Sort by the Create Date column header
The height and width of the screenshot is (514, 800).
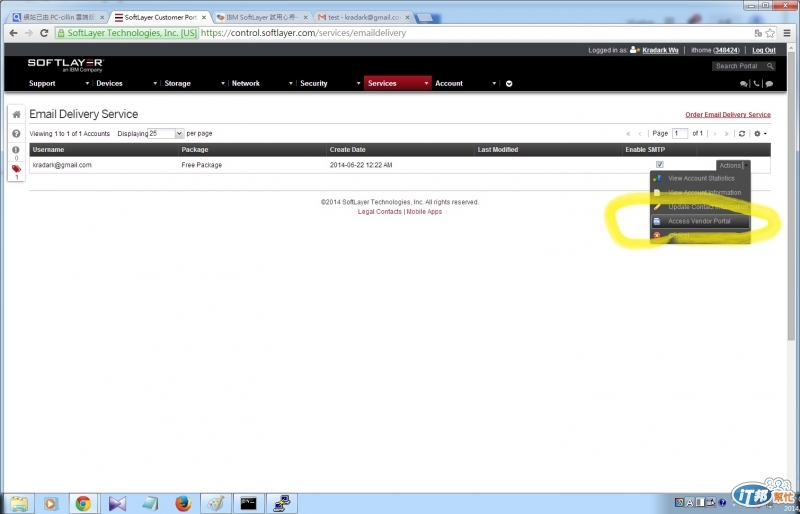pos(401,150)
